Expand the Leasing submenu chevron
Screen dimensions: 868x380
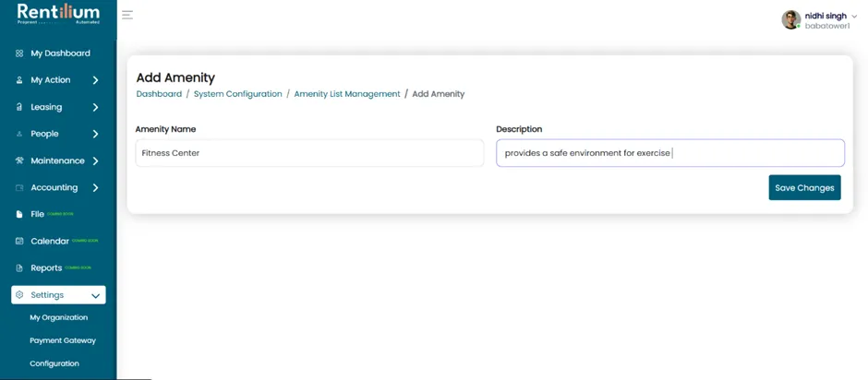pos(95,107)
